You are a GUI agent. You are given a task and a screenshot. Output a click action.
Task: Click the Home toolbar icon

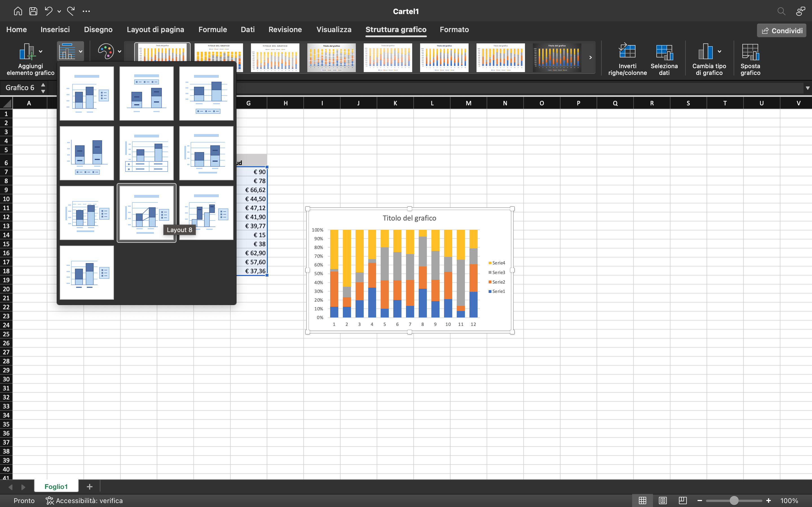coord(18,11)
